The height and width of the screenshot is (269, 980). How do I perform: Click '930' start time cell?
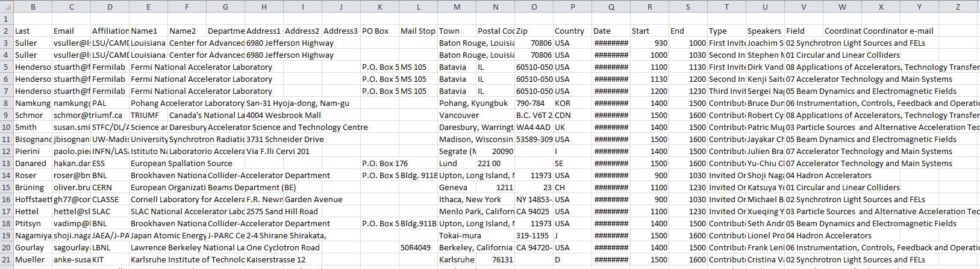tap(649, 43)
